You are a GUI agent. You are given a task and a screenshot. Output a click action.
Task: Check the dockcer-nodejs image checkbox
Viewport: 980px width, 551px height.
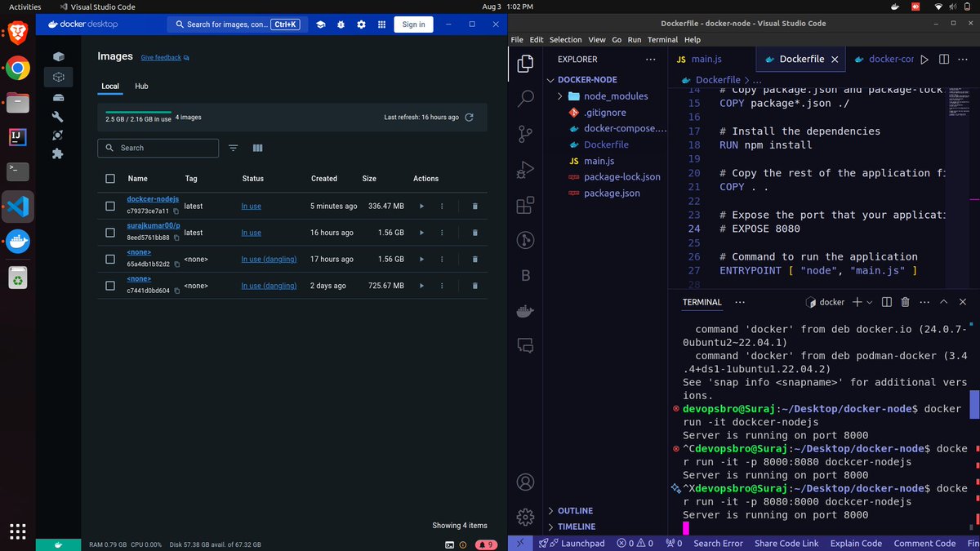[x=110, y=207]
